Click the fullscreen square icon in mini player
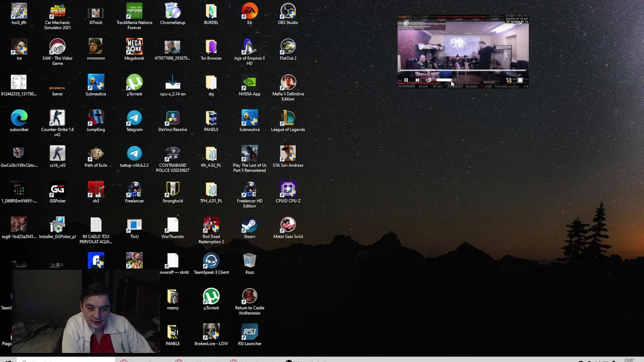The image size is (644, 362). [x=520, y=80]
